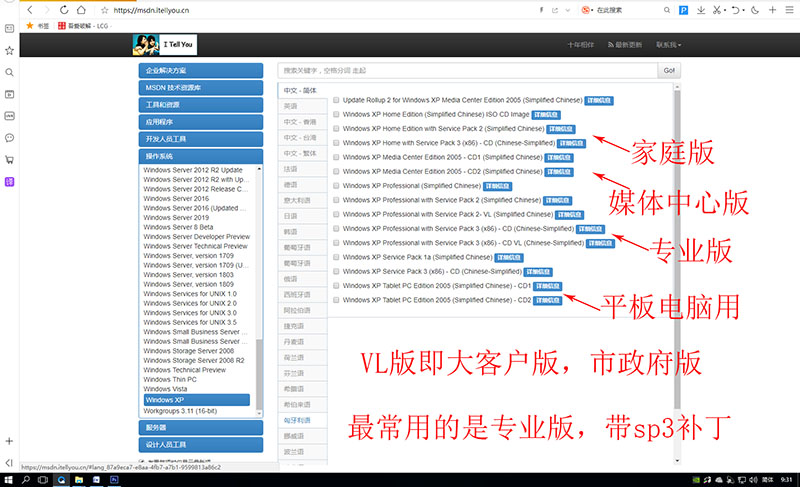
Task: Open the chat bubble sidebar icon
Action: pos(9,138)
